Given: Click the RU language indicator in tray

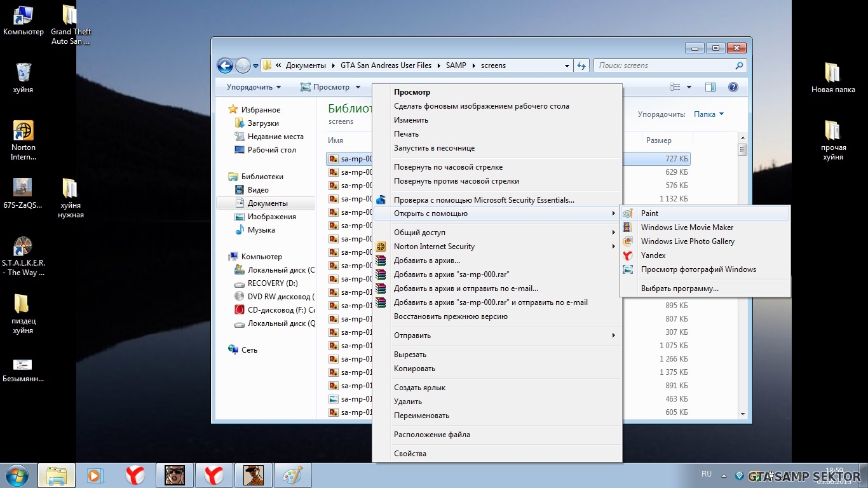Looking at the screenshot, I should 707,474.
